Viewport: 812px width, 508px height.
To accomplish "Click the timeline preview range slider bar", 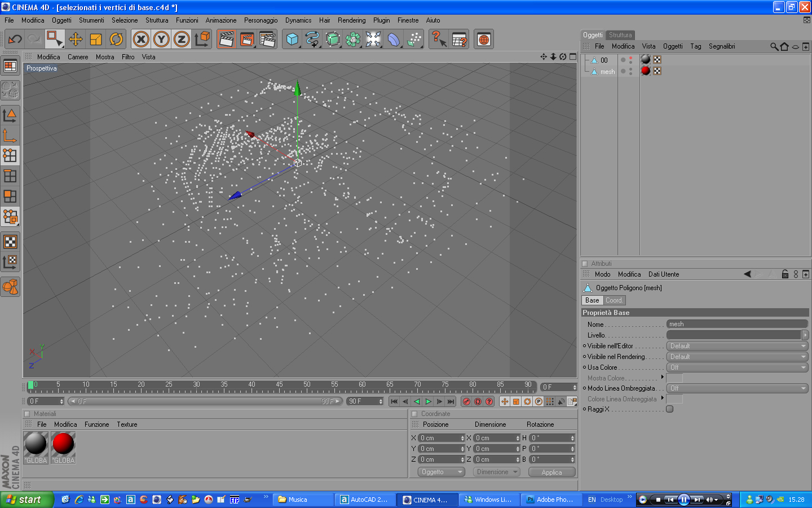I will click(205, 401).
